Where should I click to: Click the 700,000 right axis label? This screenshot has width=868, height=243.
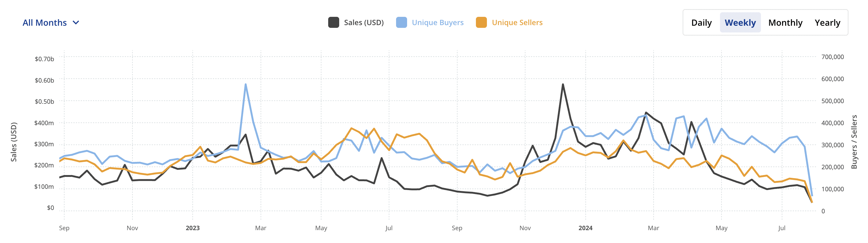pos(832,57)
